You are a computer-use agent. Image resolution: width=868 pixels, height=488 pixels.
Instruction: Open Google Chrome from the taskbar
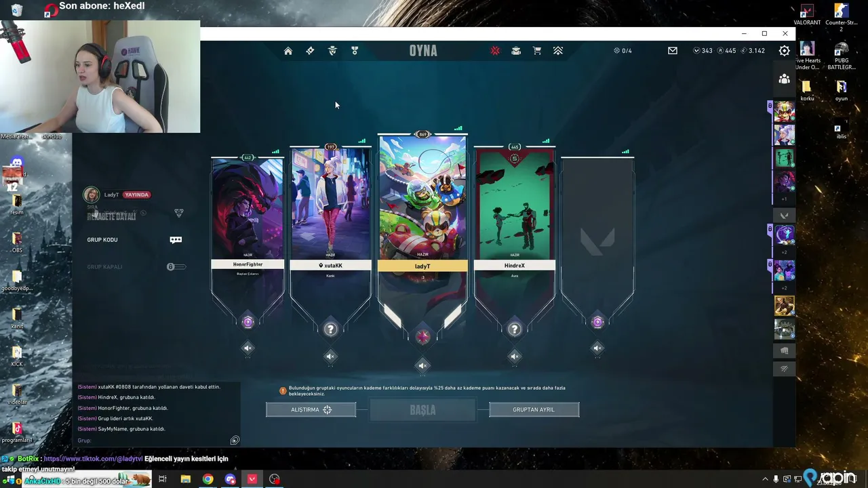click(208, 479)
